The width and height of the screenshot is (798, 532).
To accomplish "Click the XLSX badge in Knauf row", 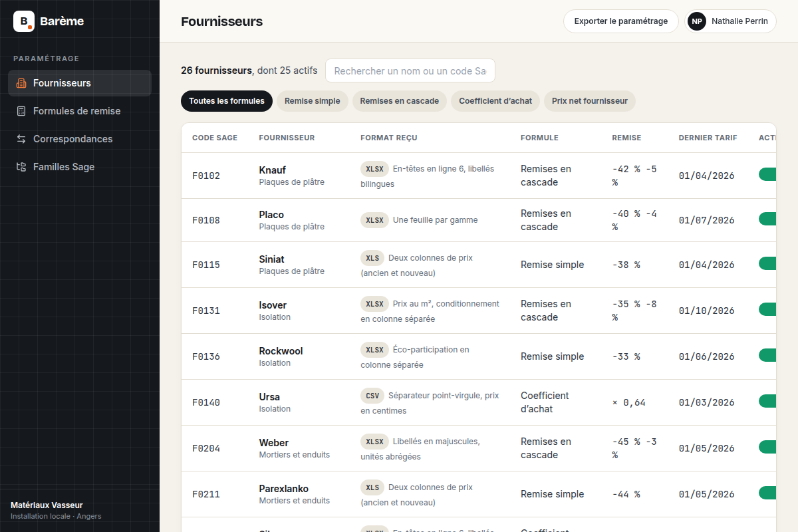I will click(374, 169).
